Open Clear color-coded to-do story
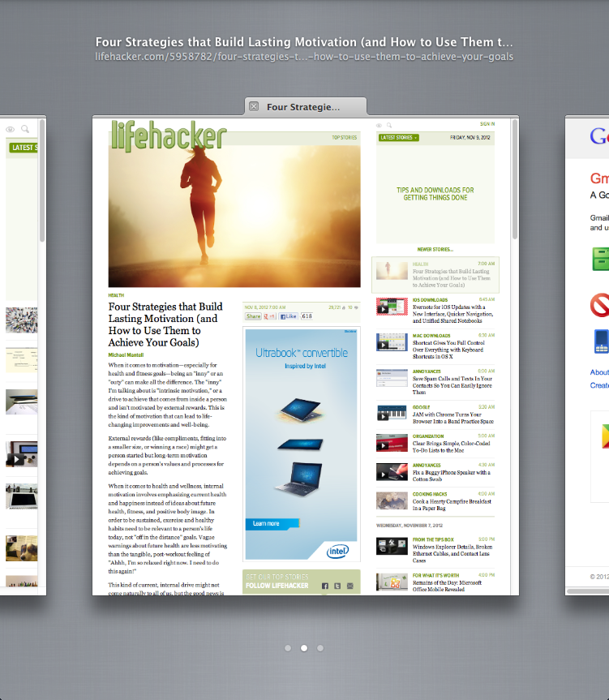This screenshot has height=700, width=609. [451, 447]
